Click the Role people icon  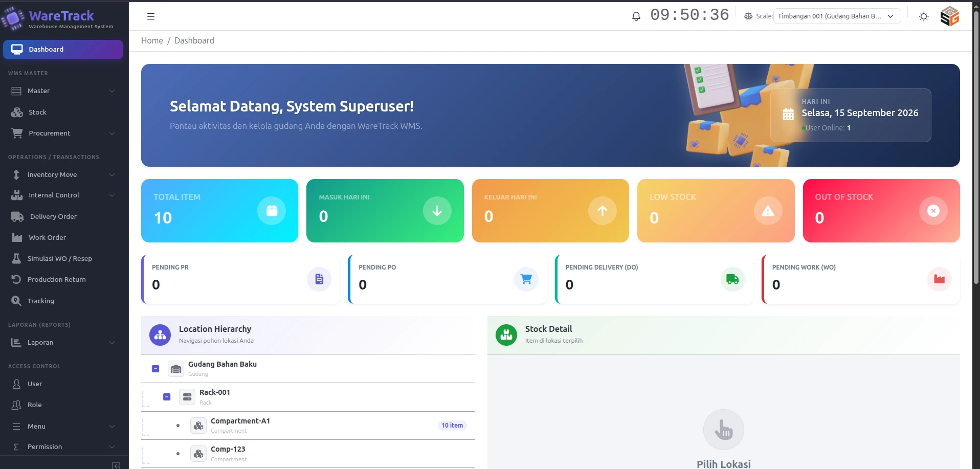(16, 405)
